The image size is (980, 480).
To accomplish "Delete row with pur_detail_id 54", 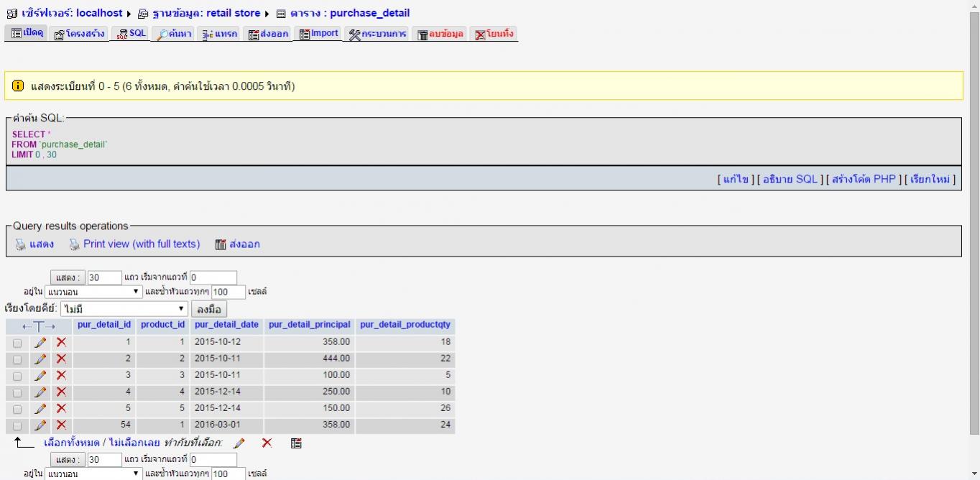I will tap(61, 425).
